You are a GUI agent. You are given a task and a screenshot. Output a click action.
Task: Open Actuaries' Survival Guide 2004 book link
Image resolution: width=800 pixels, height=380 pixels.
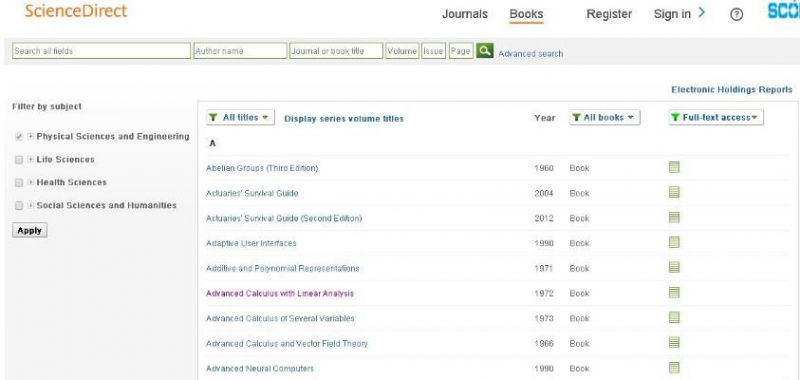click(x=252, y=193)
